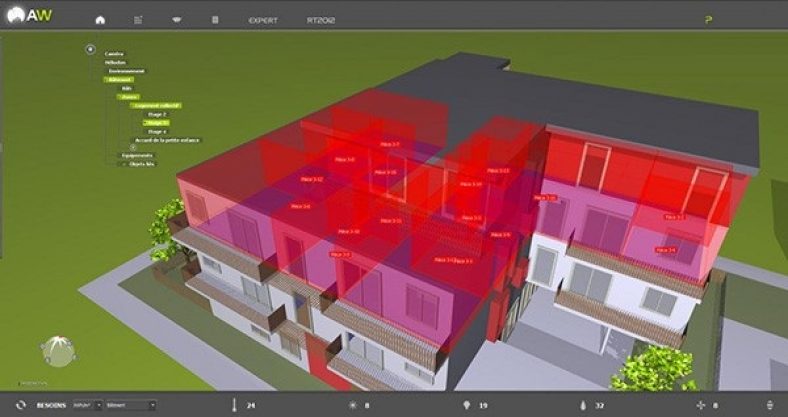
Task: Select Etage 4 in the tree
Action: tap(157, 131)
